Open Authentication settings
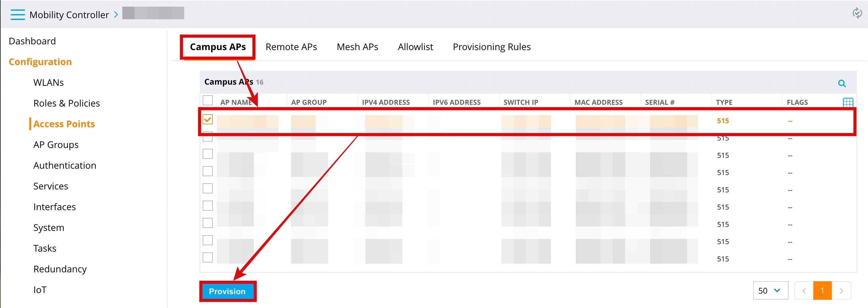Viewport: 868px width, 308px height. tap(65, 166)
